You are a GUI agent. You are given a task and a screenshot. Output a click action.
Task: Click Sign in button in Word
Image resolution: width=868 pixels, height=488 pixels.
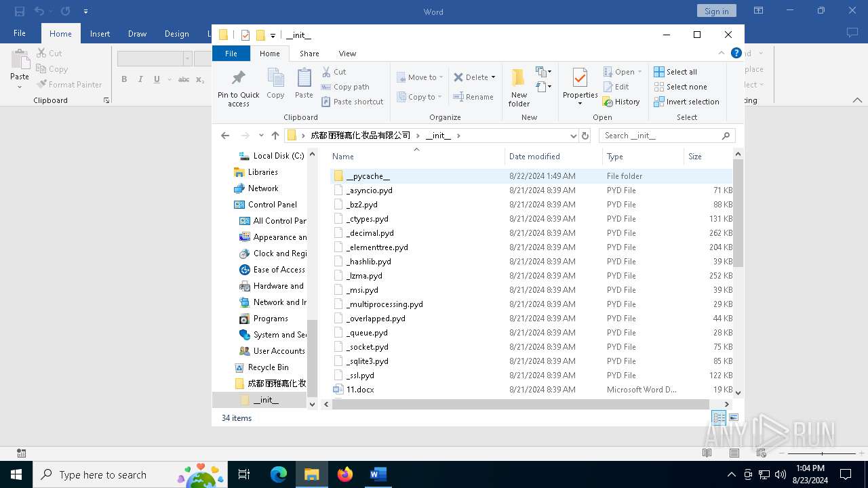pos(716,11)
